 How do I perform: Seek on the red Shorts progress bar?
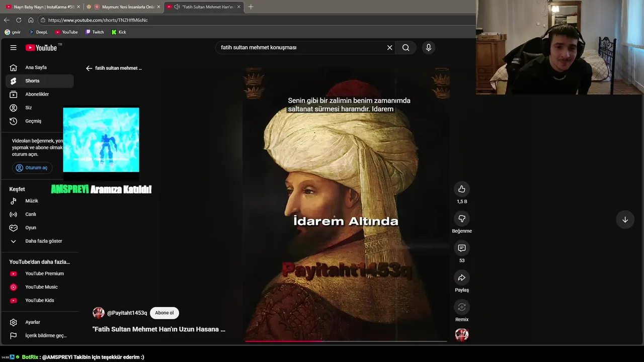[346, 341]
